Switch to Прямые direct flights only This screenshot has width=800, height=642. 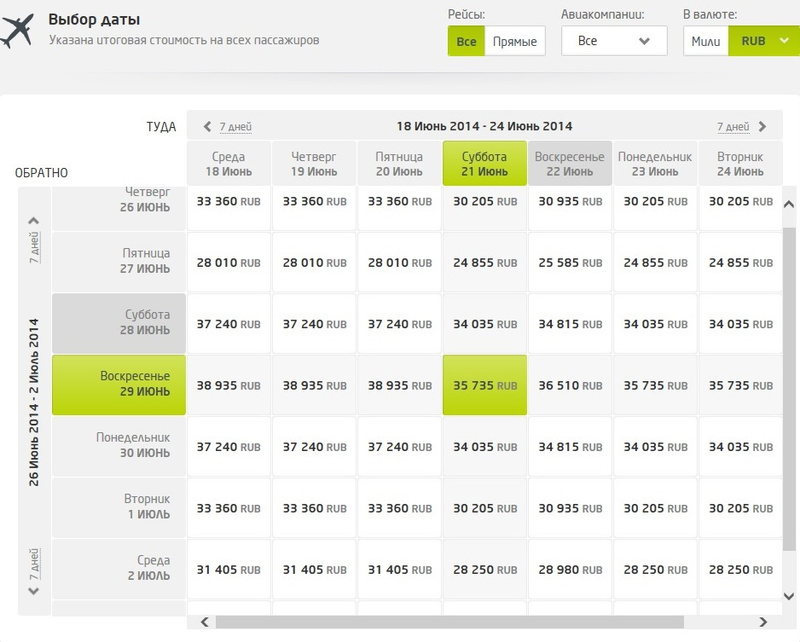[x=515, y=41]
